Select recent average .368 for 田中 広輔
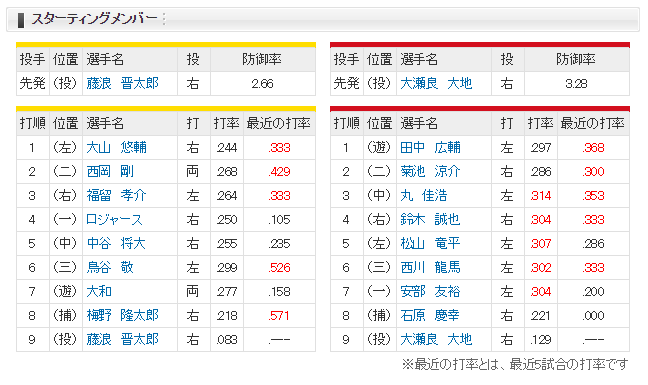 pos(593,148)
